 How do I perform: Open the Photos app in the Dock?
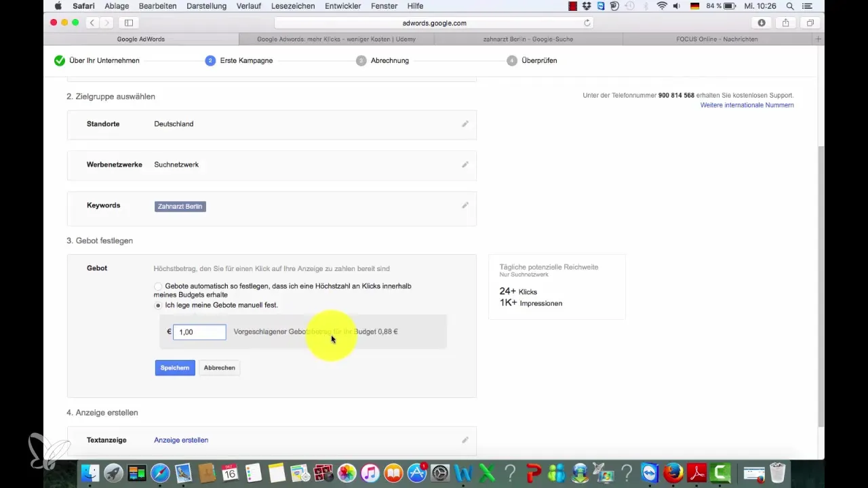[x=347, y=472]
